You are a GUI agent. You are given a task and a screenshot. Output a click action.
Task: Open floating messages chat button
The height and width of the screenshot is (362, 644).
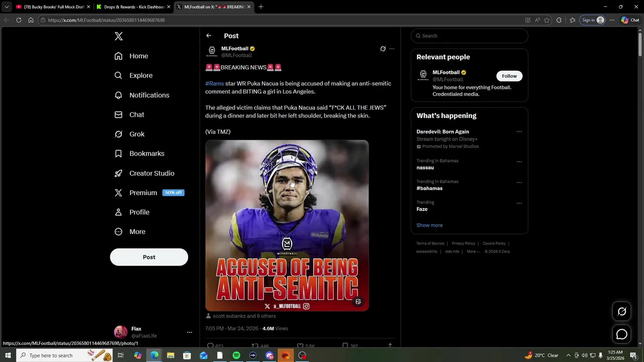(x=622, y=334)
